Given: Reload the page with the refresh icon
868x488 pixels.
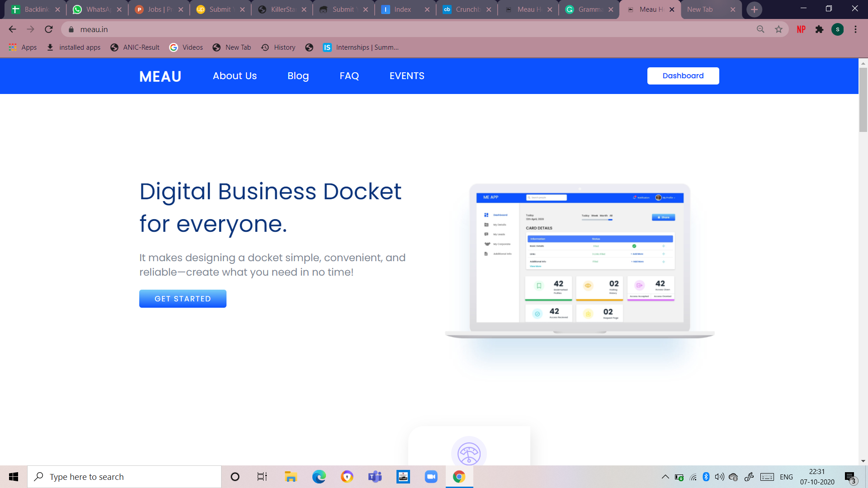Looking at the screenshot, I should [x=49, y=29].
